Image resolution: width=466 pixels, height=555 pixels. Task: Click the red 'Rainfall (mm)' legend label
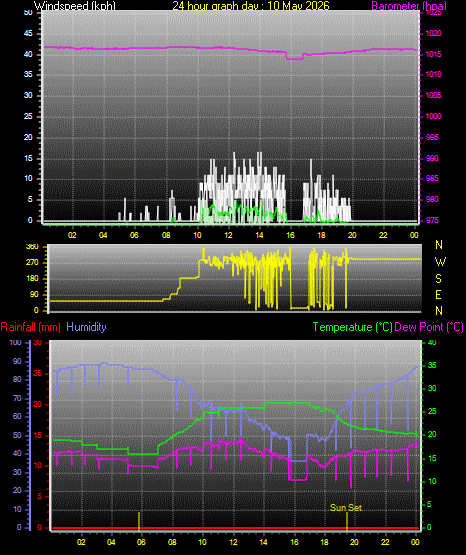coord(30,327)
